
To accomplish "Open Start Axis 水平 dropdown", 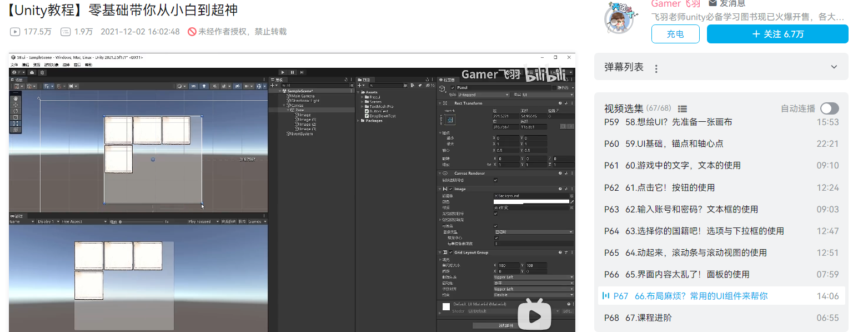I will [534, 283].
